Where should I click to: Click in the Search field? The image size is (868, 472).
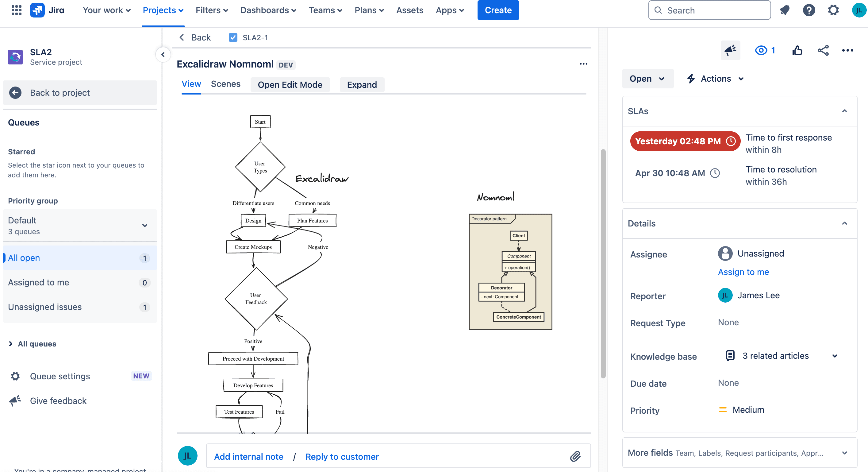click(x=709, y=10)
